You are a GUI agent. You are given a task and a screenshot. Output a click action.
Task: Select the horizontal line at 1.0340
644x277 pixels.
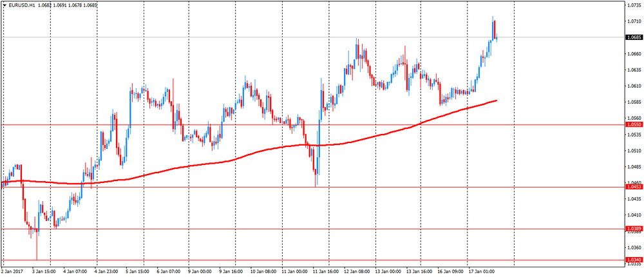(312, 260)
